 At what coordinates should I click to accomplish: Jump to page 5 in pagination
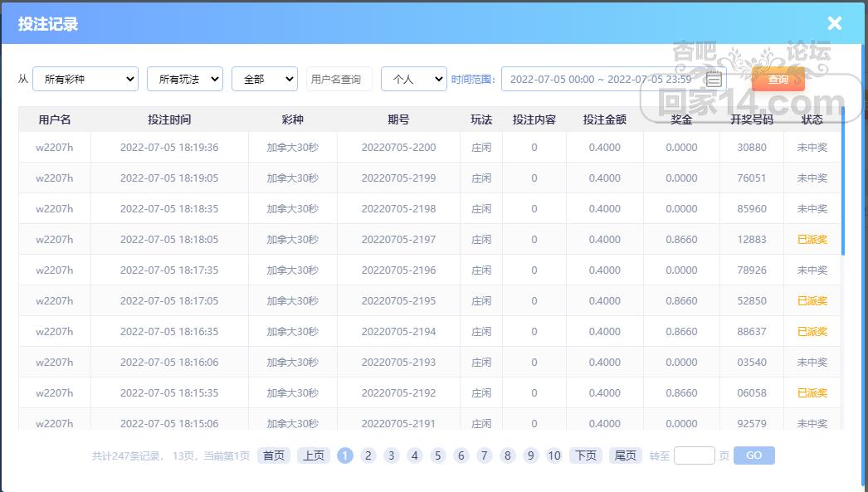438,455
